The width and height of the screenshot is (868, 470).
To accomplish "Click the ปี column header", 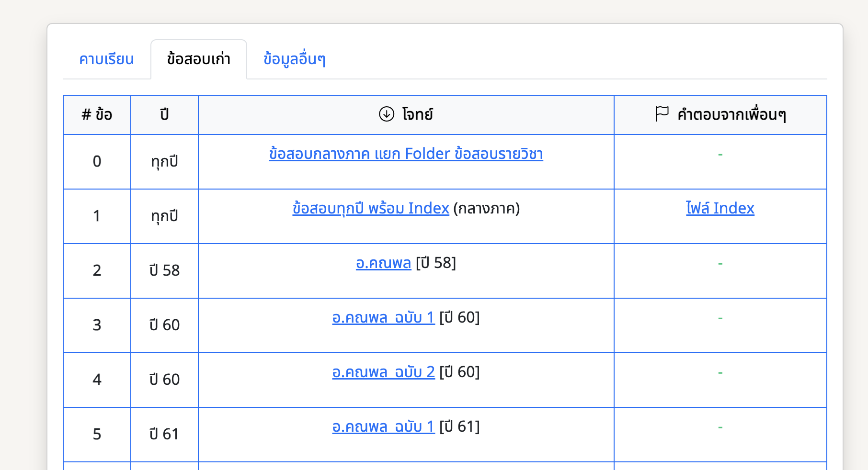I will point(164,115).
